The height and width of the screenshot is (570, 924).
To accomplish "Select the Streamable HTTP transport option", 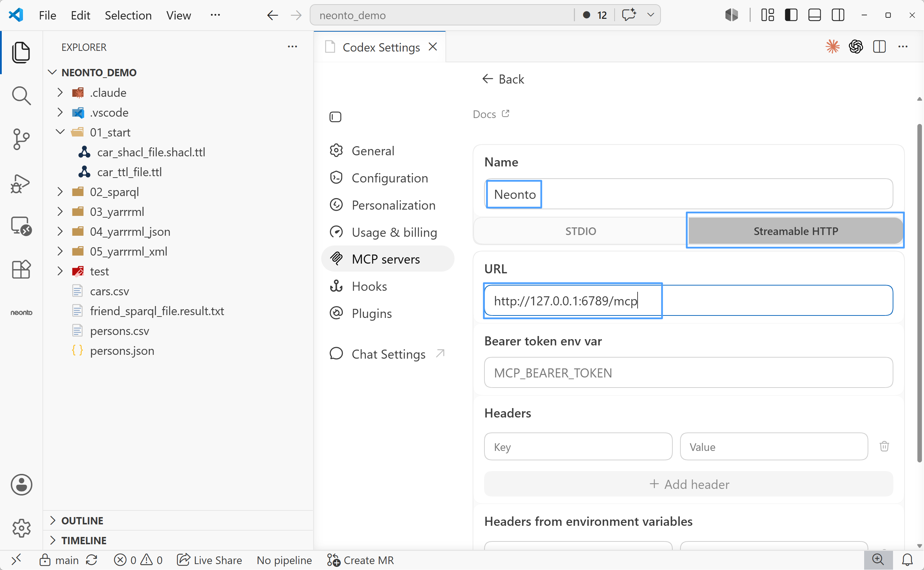I will click(795, 231).
